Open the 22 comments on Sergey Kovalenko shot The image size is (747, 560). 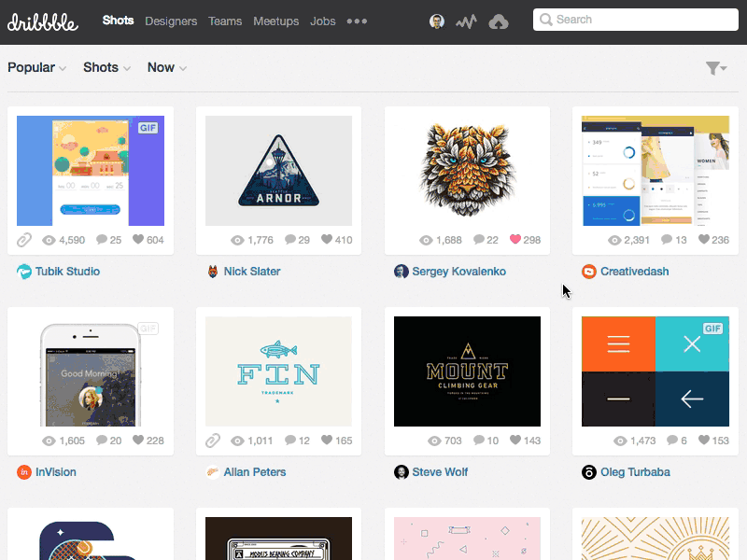486,240
